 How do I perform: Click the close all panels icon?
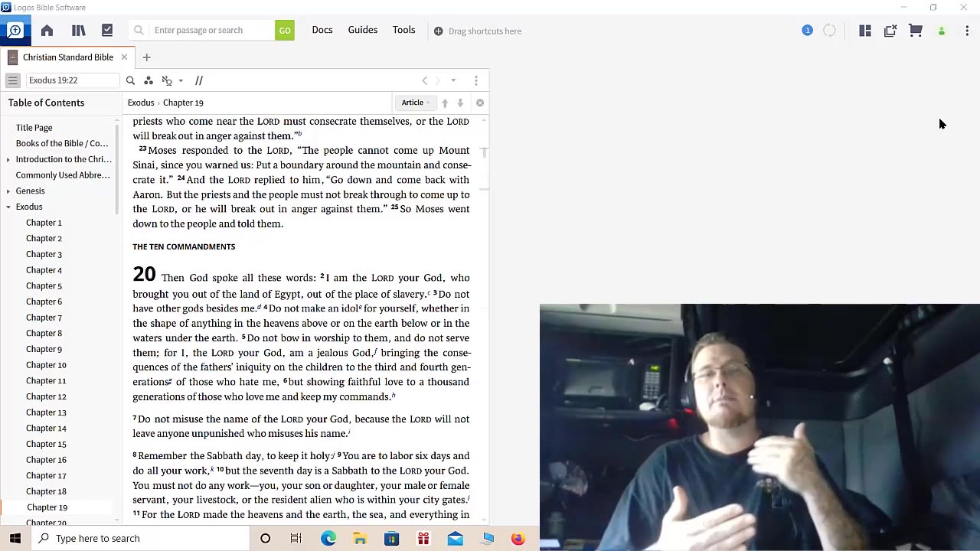tap(890, 31)
